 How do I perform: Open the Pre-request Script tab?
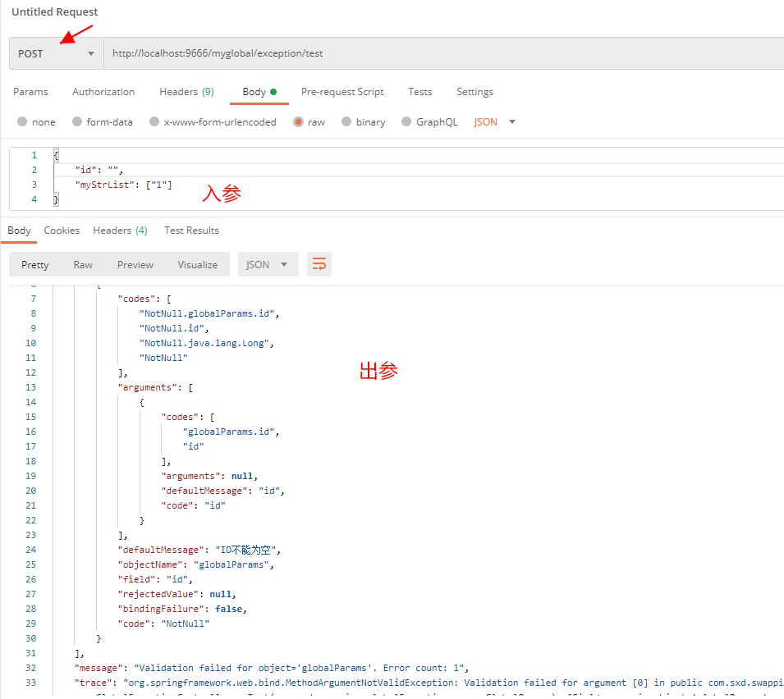pos(342,92)
